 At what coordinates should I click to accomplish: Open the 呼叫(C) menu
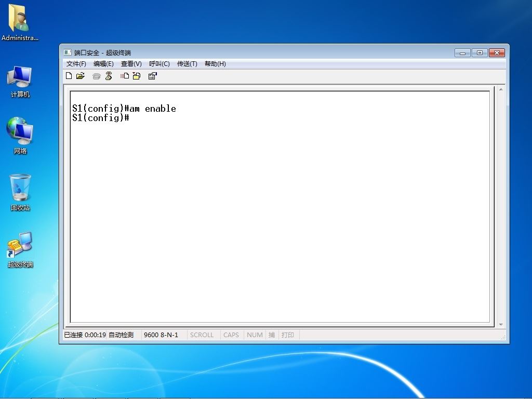(159, 64)
